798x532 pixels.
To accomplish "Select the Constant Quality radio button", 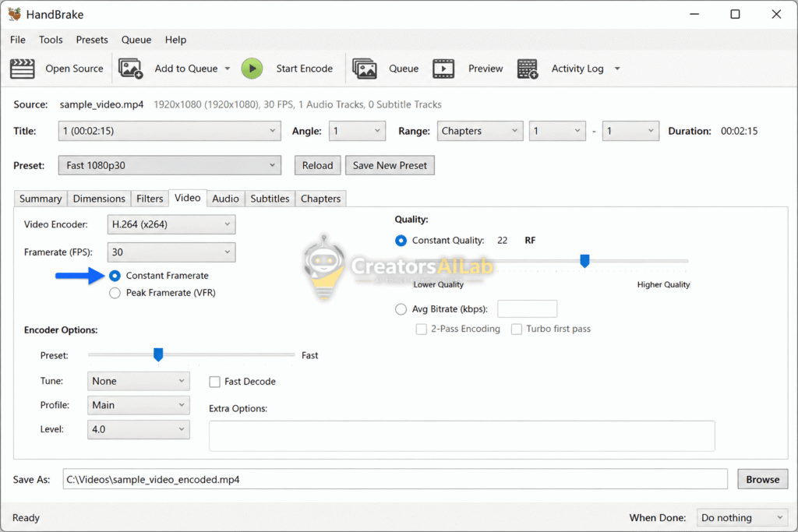I will coord(401,241).
